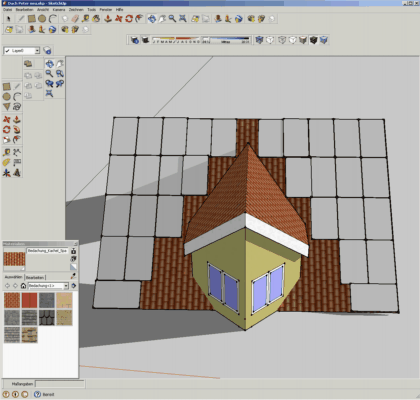Pick the dark scalloped slate shingle swatch

[x=47, y=317]
